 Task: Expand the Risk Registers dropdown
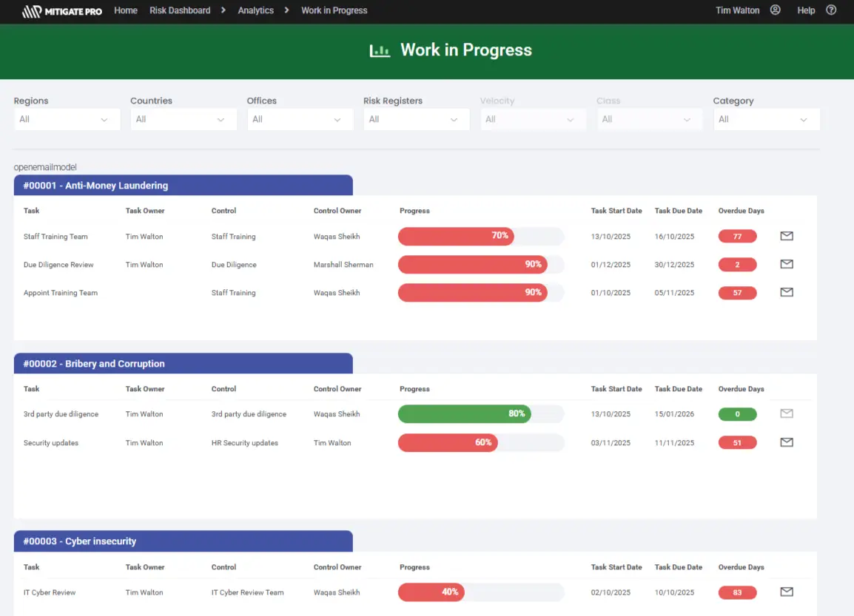click(416, 119)
